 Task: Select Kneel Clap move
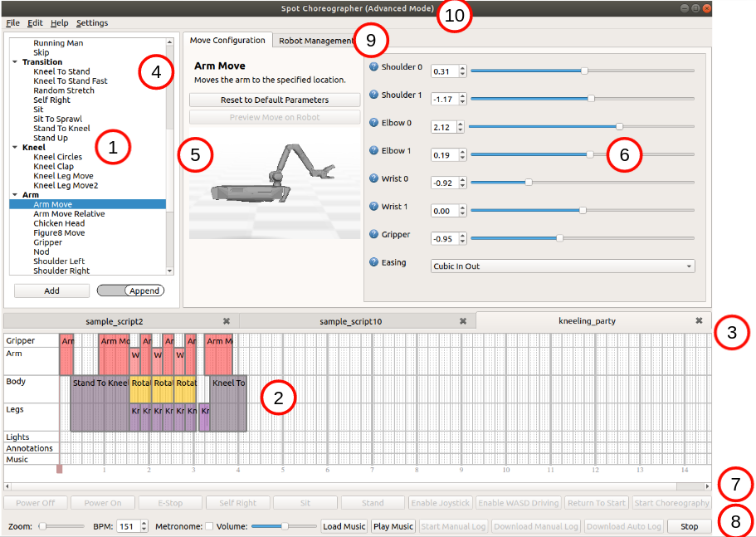(x=53, y=166)
